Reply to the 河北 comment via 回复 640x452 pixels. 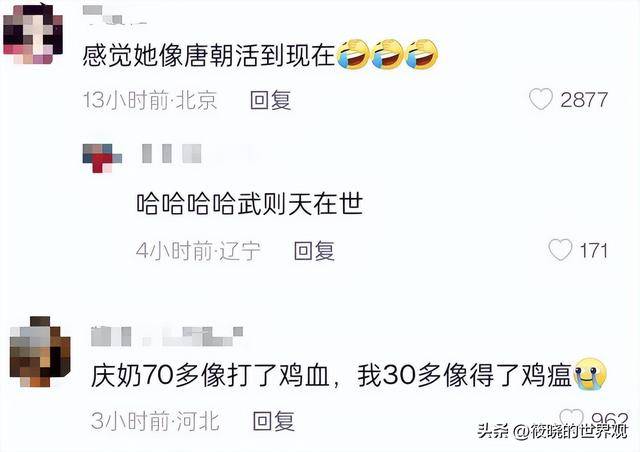point(273,421)
